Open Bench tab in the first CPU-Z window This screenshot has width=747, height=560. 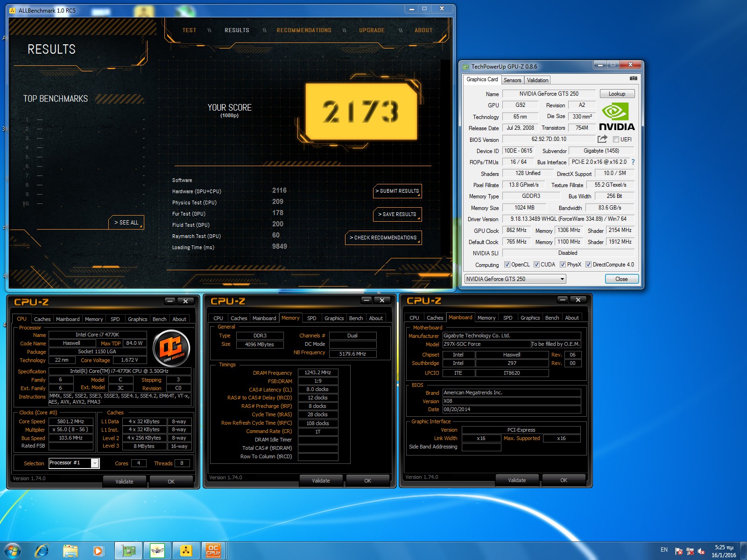[x=159, y=319]
